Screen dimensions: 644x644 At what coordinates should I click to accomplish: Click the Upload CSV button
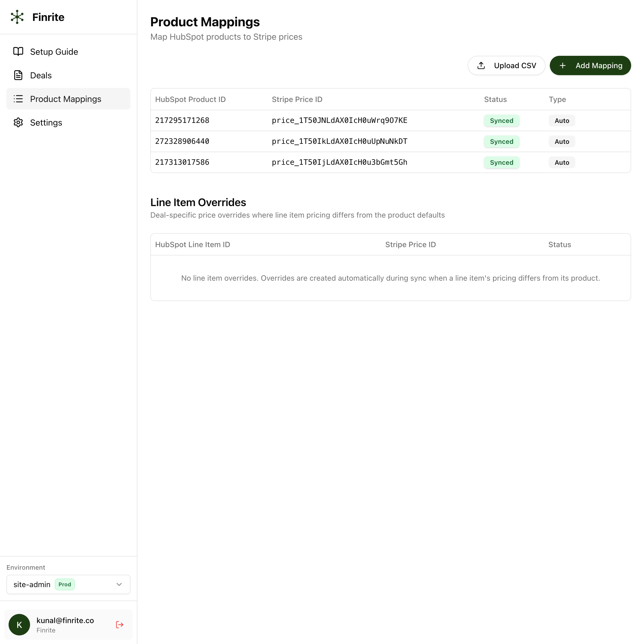tap(506, 65)
